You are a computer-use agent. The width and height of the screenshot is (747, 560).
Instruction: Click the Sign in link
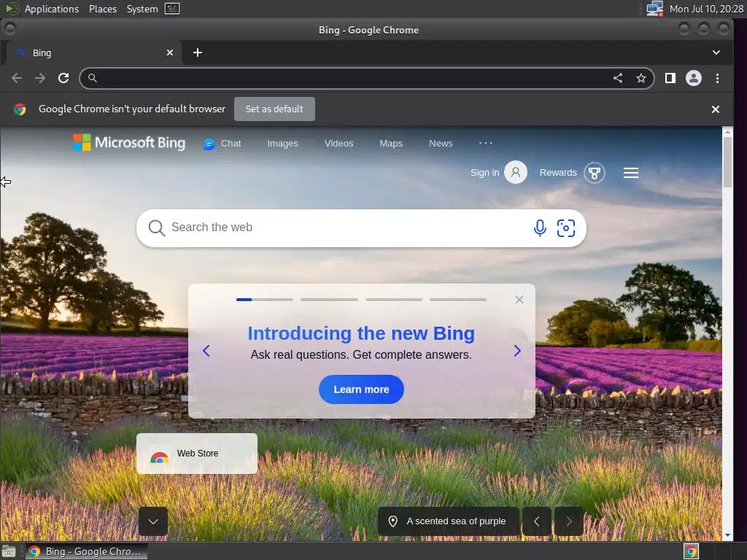484,172
